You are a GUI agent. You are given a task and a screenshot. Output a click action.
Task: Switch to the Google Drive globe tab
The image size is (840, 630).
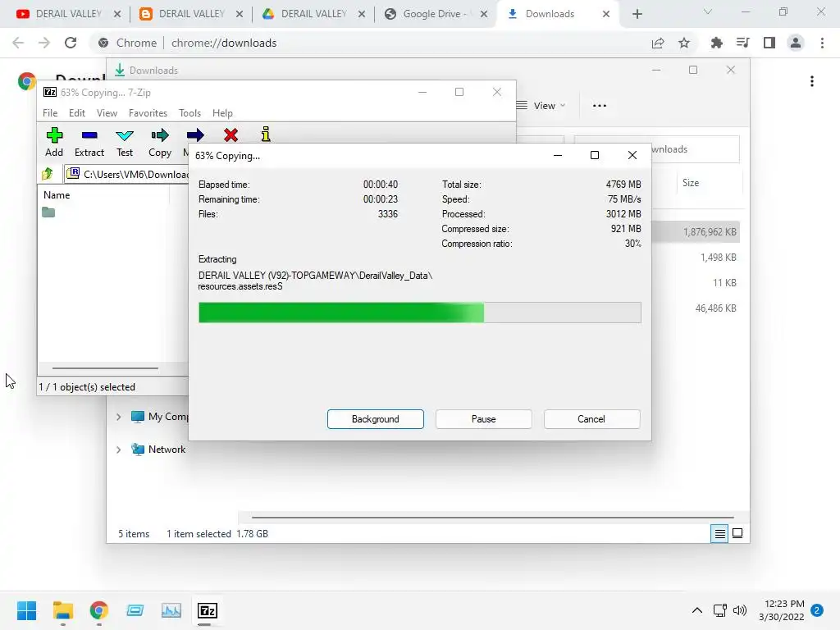pos(436,14)
